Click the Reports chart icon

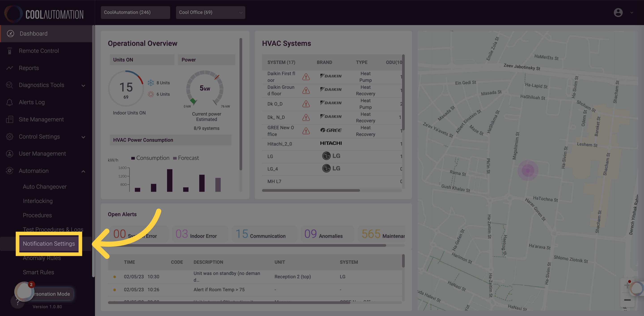(9, 68)
